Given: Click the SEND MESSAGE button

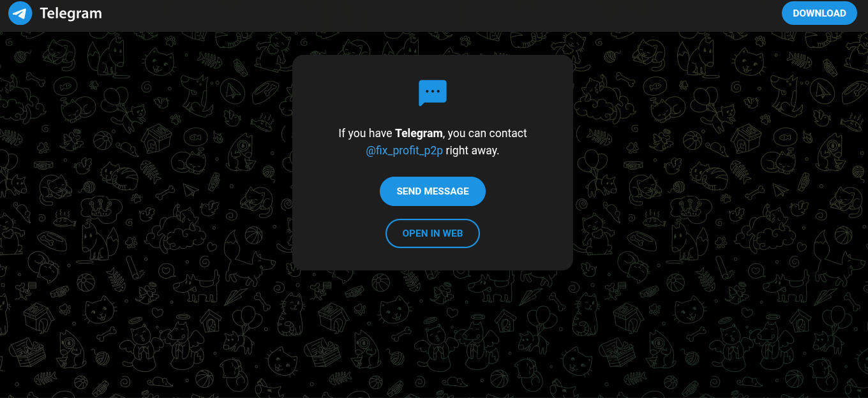Looking at the screenshot, I should click(433, 191).
